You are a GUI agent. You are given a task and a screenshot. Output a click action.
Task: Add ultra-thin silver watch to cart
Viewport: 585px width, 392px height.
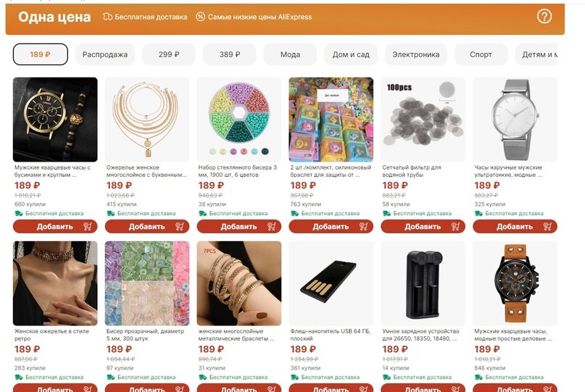click(515, 226)
